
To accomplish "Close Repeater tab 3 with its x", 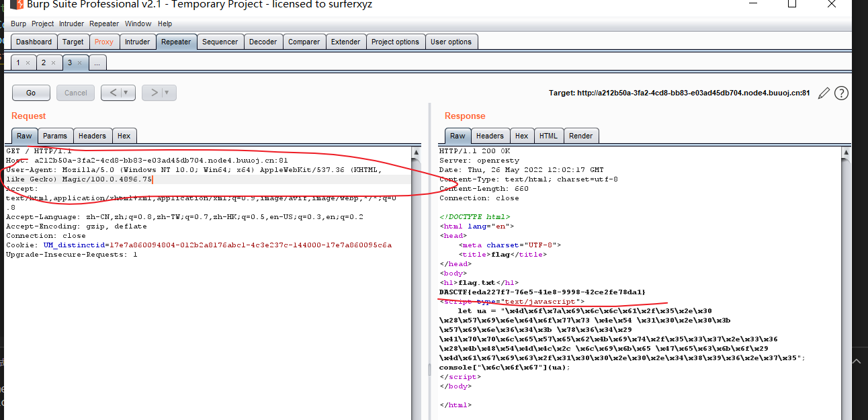I will click(x=79, y=63).
